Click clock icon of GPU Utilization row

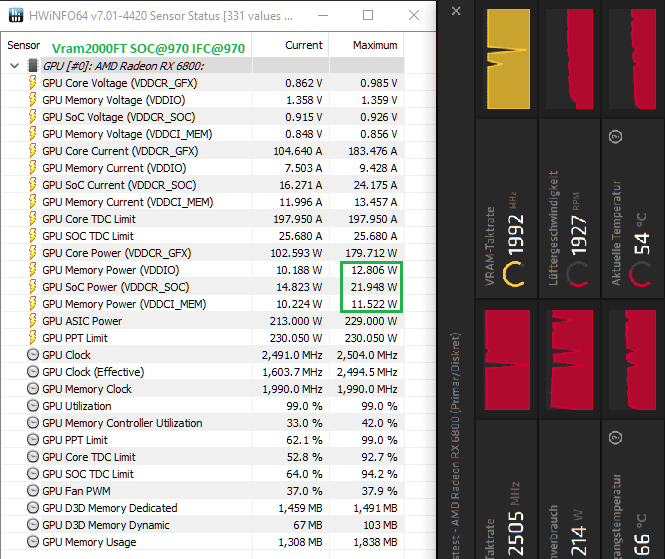(33, 405)
